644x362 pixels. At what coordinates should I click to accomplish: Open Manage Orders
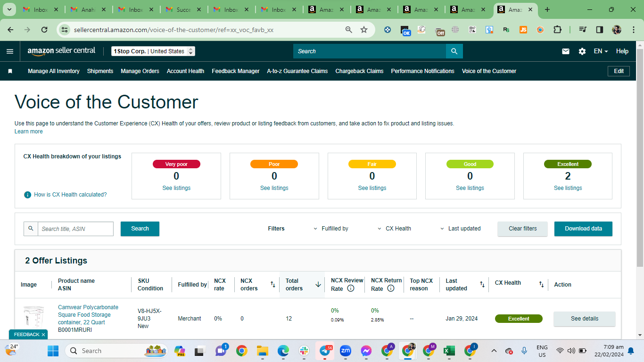tap(140, 71)
